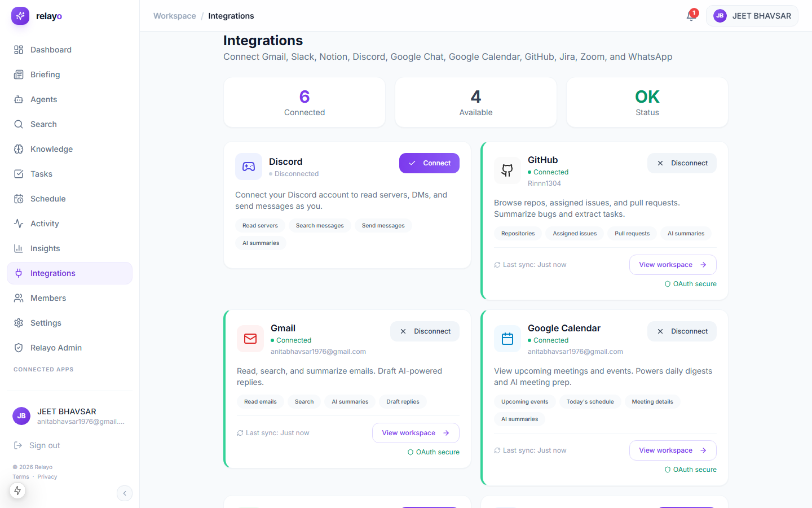Click the 4 Available stat card
Viewport: 812px width, 508px height.
coord(476,102)
